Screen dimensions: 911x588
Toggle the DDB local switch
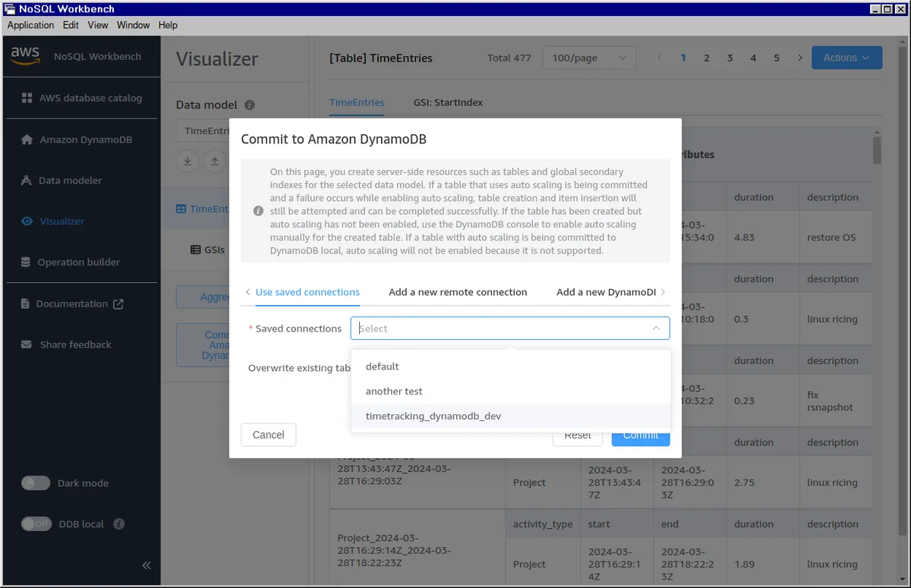click(36, 524)
